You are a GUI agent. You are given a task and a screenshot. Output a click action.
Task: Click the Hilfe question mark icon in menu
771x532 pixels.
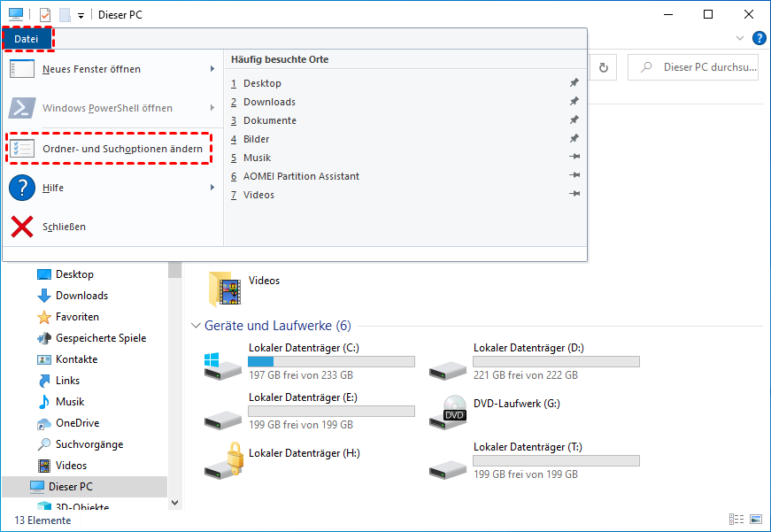[22, 188]
